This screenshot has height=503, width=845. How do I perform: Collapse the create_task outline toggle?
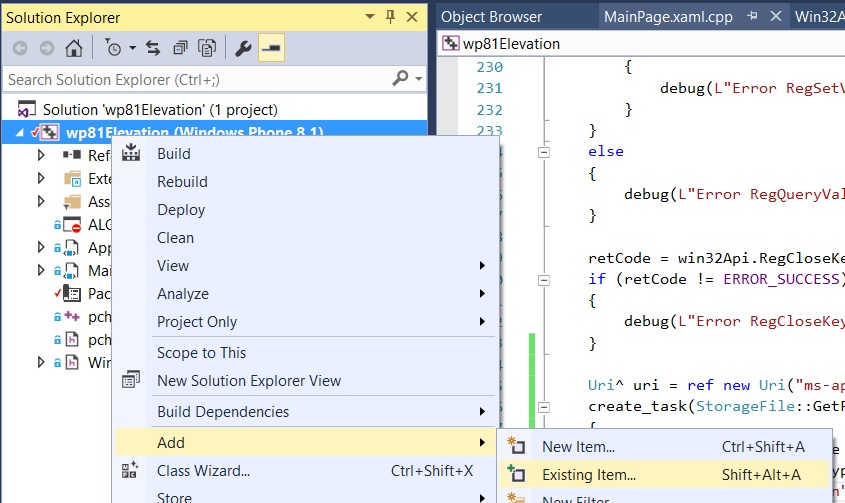click(544, 407)
